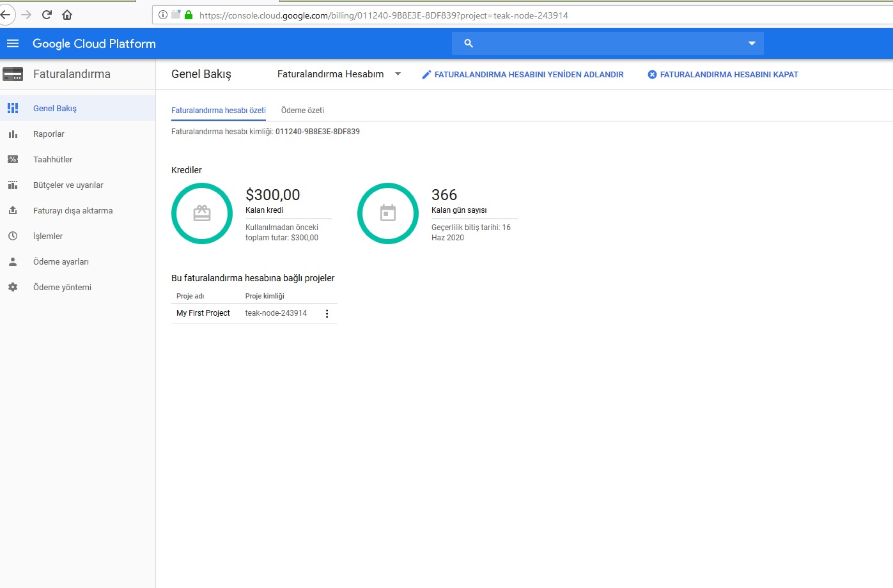Select Genel Bakış in the sidebar
Image resolution: width=893 pixels, height=588 pixels.
[x=55, y=109]
